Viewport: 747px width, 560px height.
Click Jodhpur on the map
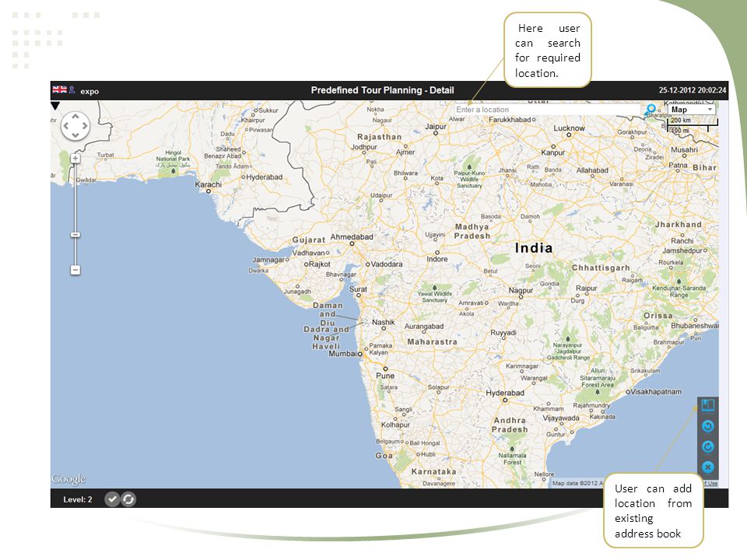coord(364,147)
